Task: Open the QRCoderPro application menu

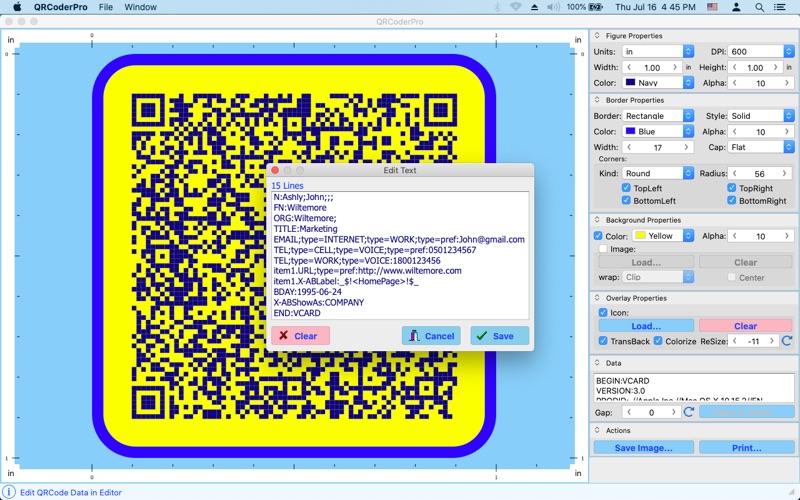Action: (x=60, y=7)
